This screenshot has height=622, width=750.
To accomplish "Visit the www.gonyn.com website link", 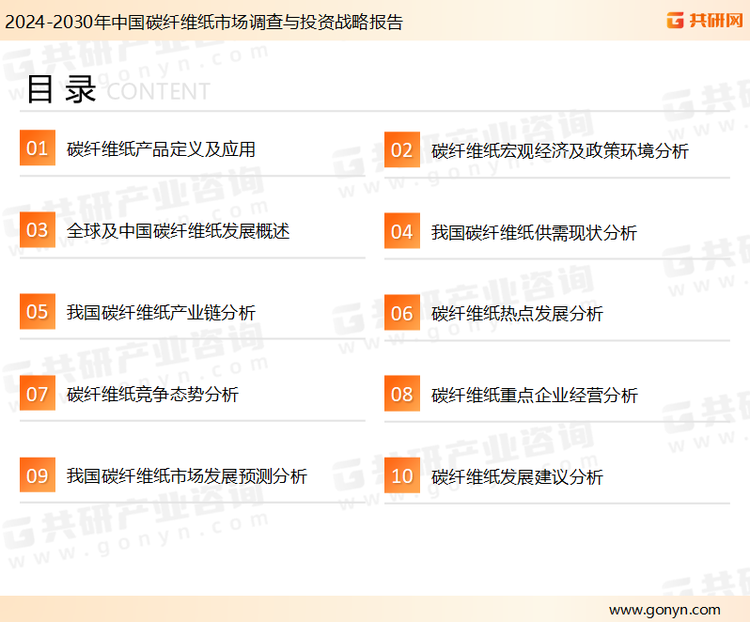I will (664, 609).
